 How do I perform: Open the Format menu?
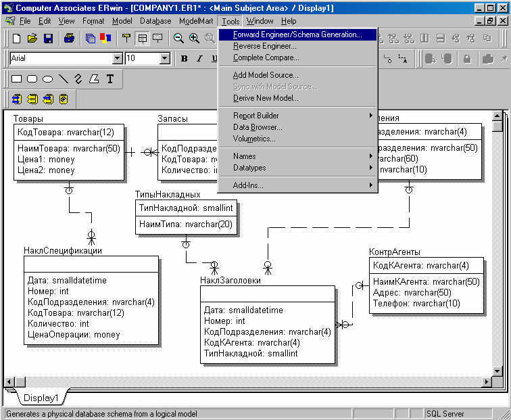pyautogui.click(x=93, y=21)
